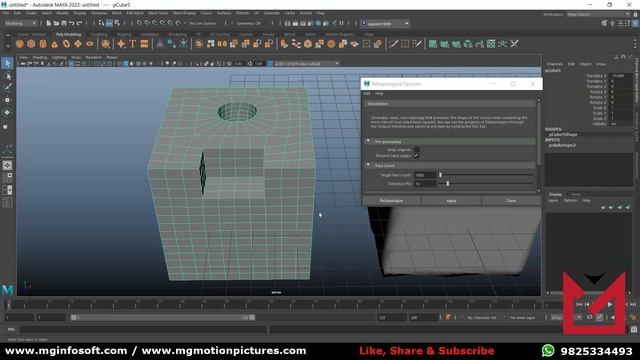Select the Polygon Torus shelf icon
This screenshot has width=640, height=360.
pos(66,44)
